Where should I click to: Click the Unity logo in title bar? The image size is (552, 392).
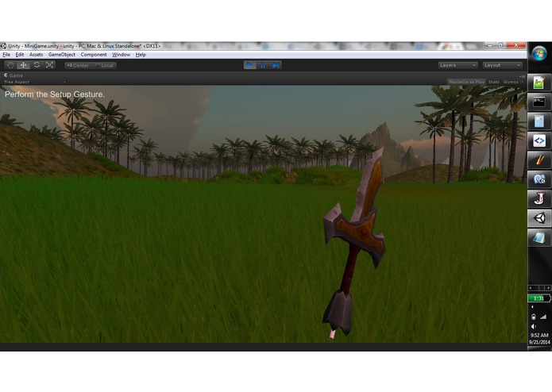pos(3,46)
